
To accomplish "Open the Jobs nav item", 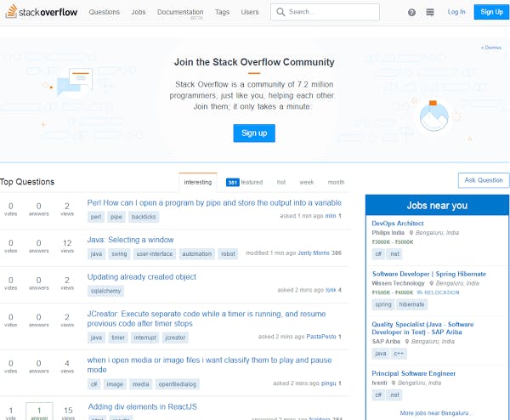I will [139, 12].
